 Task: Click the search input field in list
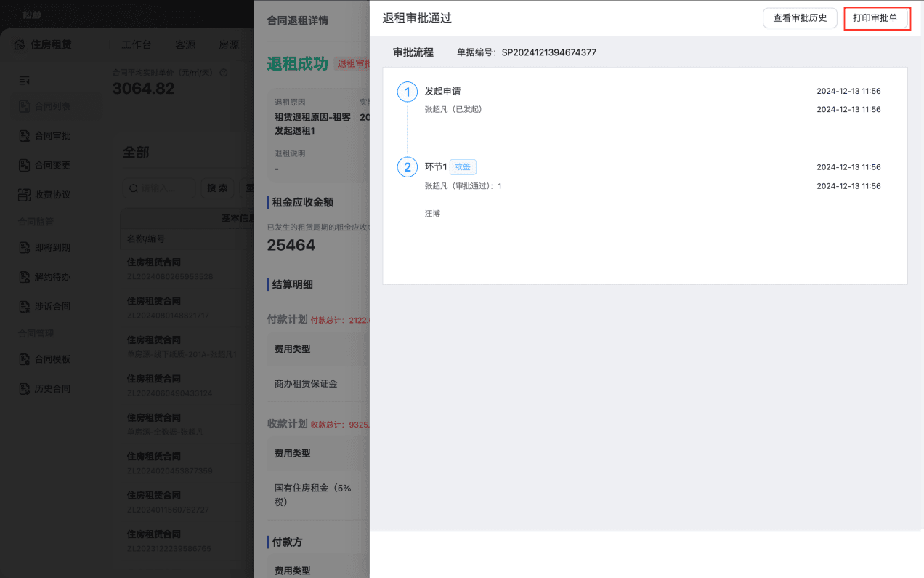[159, 188]
